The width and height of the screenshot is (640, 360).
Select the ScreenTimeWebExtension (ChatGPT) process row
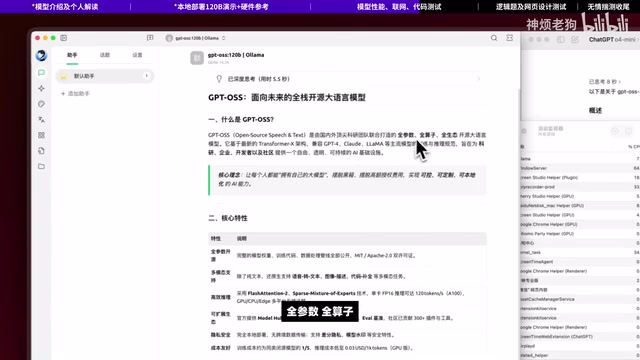pos(580,337)
